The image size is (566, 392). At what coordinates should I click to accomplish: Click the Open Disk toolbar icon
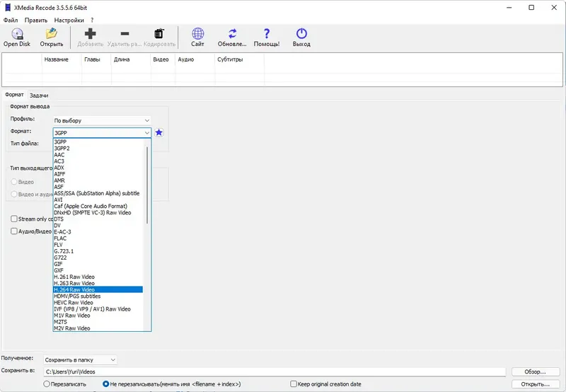click(17, 34)
